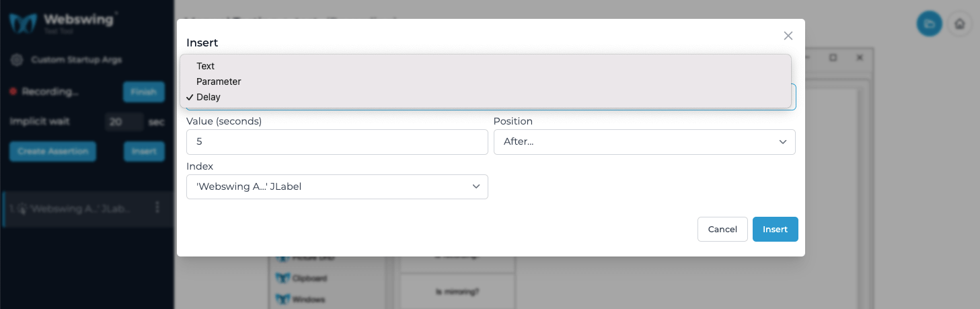Choose the Parameter option in the open list
Screen dimensions: 980x309
[x=219, y=81]
